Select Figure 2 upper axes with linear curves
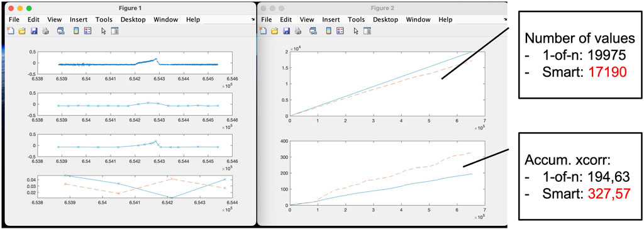This screenshot has height=229, width=644. click(387, 84)
